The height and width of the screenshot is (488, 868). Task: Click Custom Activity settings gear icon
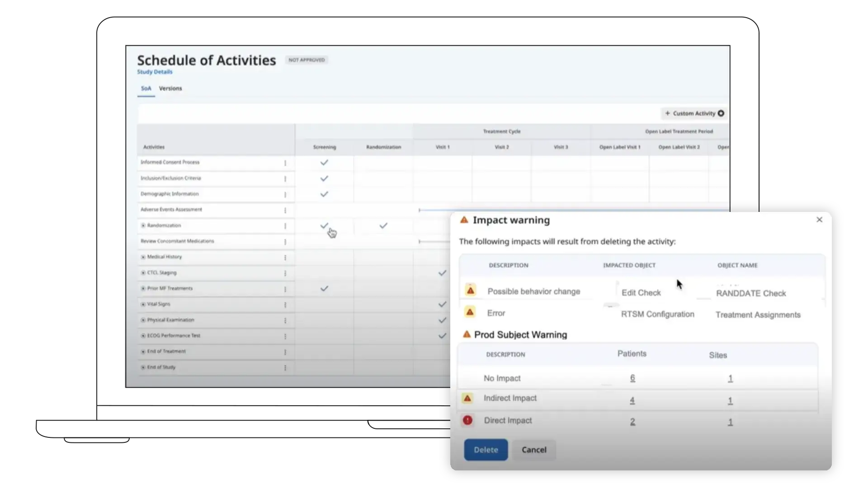click(721, 113)
